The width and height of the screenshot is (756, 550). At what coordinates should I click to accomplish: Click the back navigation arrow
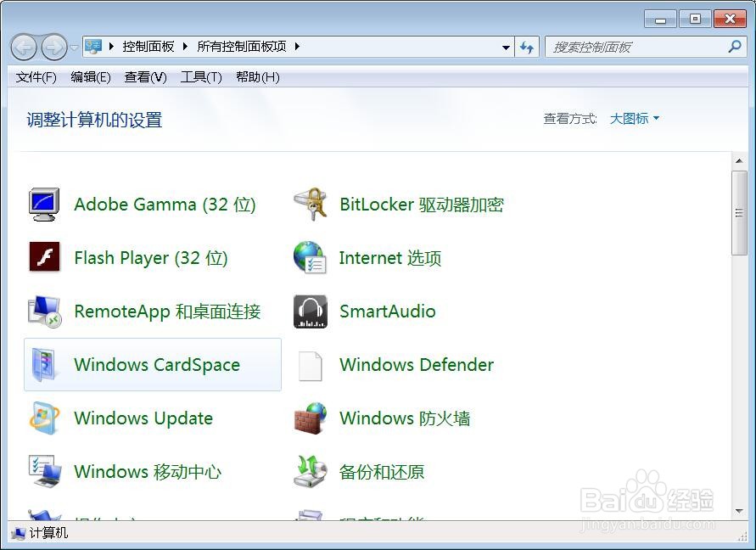point(24,47)
